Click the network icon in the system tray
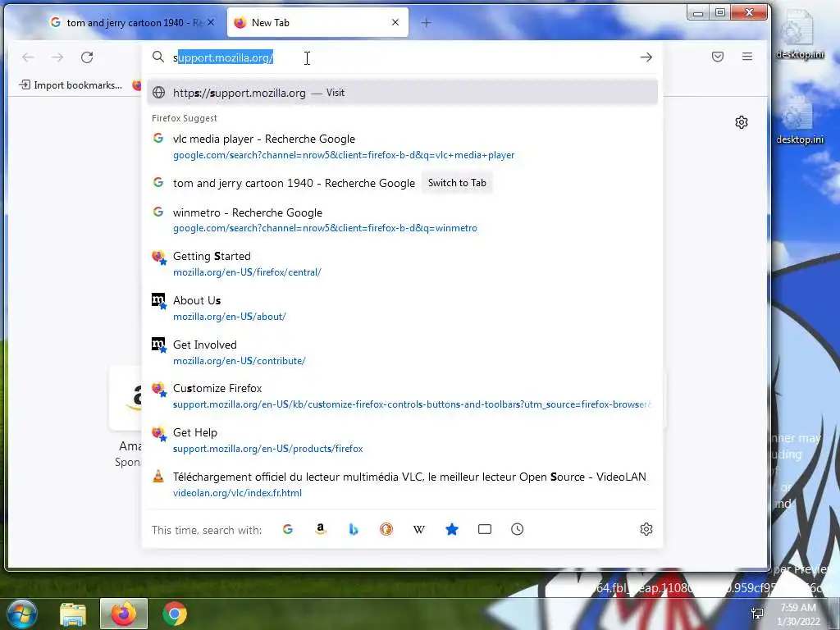 [x=757, y=614]
